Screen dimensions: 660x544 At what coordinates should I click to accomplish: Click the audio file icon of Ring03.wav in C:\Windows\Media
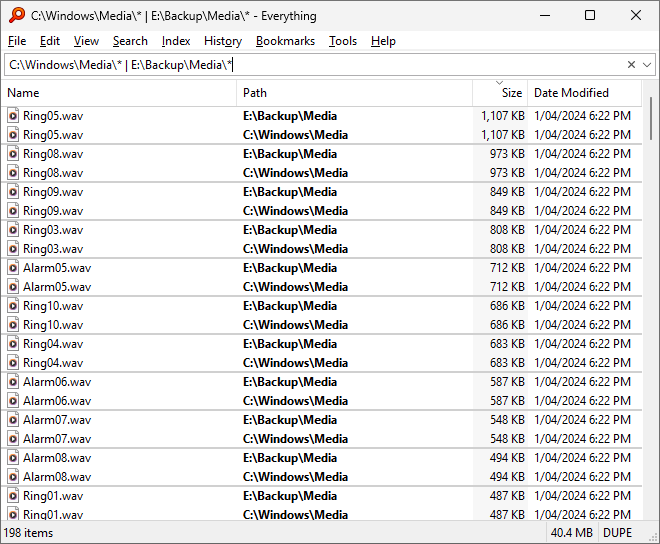pos(13,249)
